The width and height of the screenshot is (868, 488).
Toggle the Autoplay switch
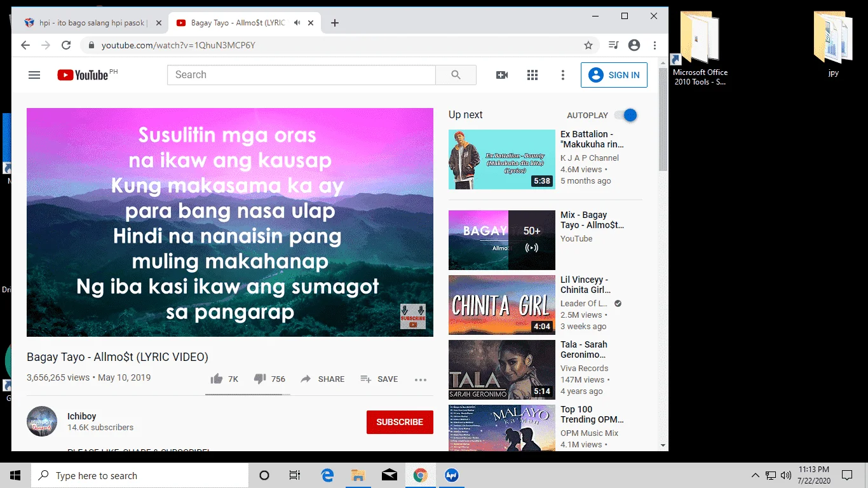626,115
